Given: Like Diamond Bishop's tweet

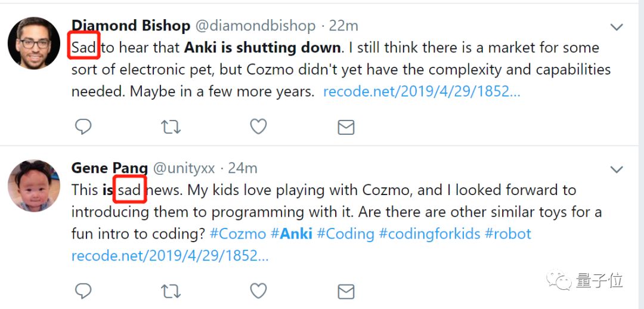Looking at the screenshot, I should click(258, 126).
